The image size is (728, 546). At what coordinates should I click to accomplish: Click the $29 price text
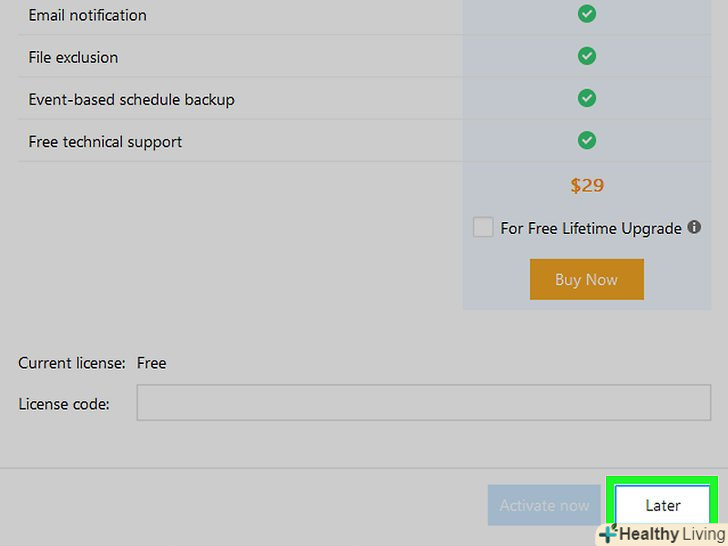pos(587,185)
